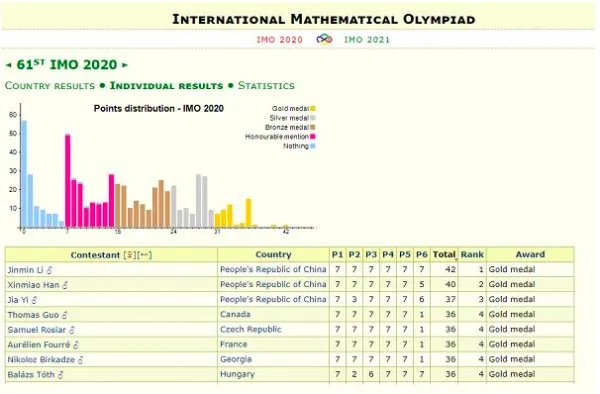Click gender symbol beside Balázs Tóth
The image size is (600, 394).
[x=60, y=375]
